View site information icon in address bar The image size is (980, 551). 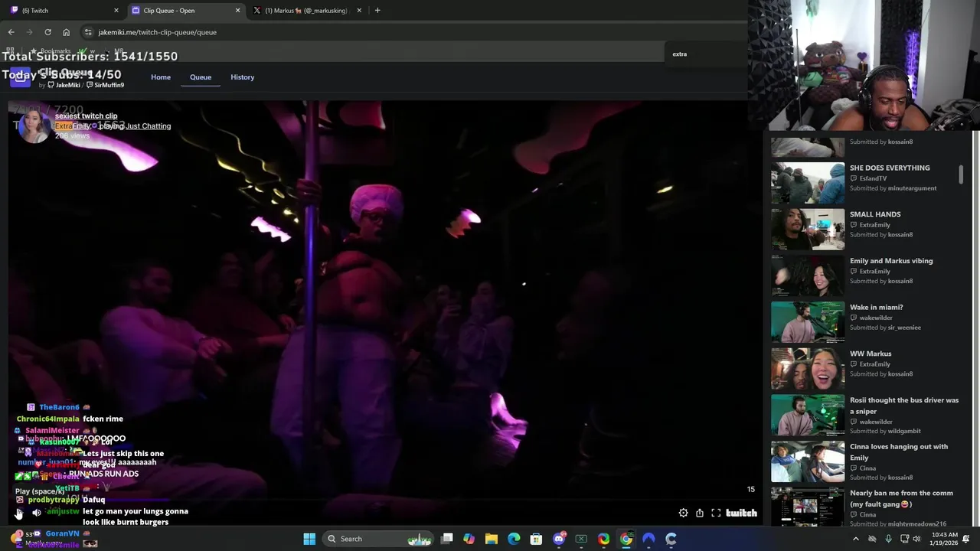(88, 32)
